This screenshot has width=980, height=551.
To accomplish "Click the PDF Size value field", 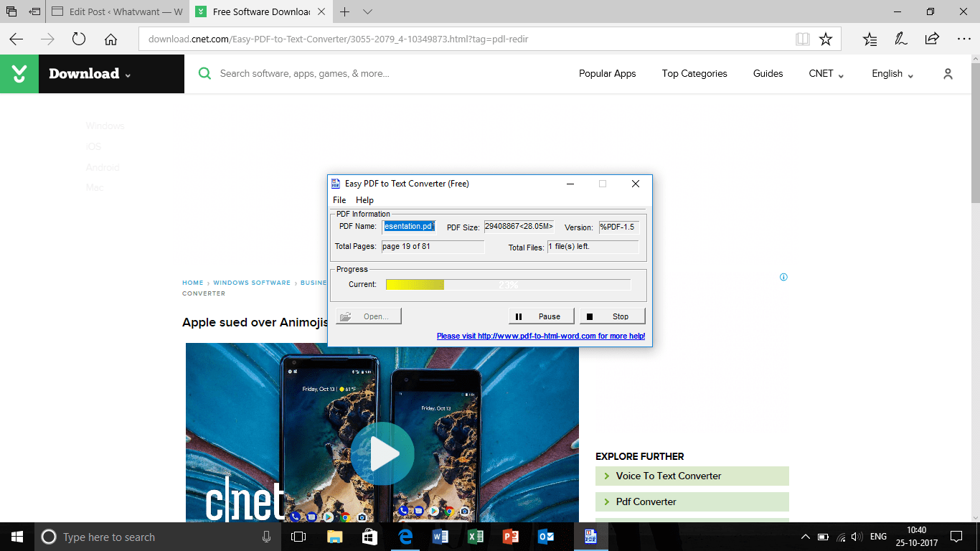I will (519, 227).
